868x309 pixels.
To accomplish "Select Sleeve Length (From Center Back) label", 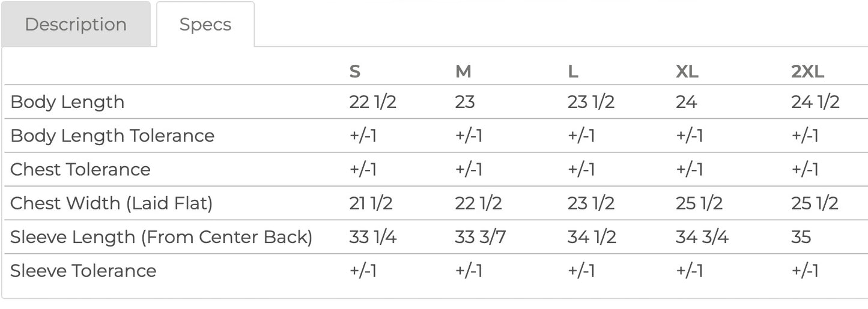I will pos(162,237).
